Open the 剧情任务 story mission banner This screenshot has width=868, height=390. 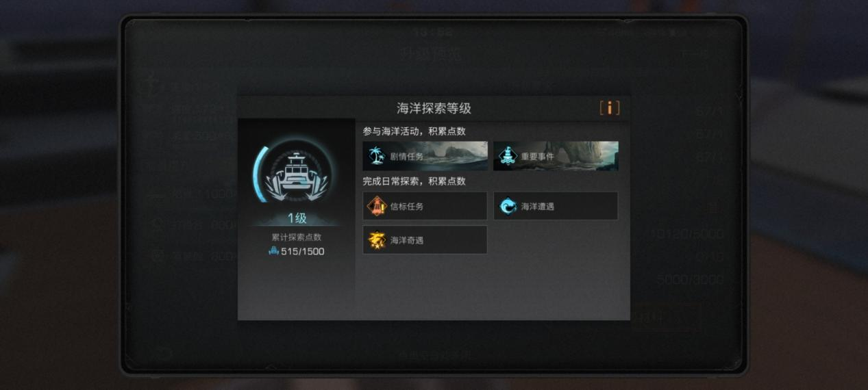(x=425, y=156)
